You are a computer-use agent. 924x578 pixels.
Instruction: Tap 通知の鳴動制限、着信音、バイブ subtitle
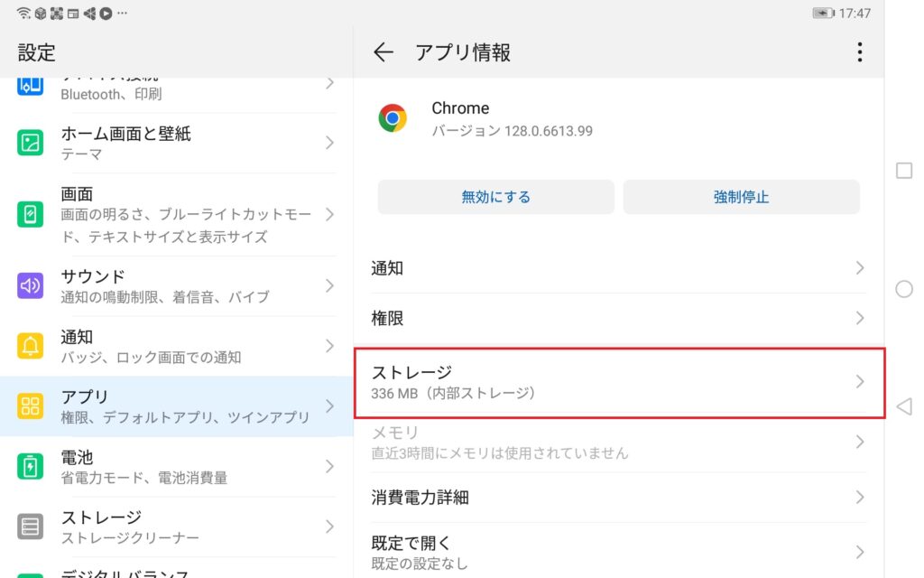165,296
